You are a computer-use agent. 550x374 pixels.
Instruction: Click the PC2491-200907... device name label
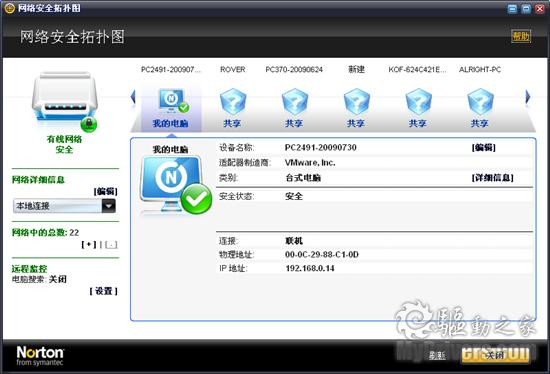coord(171,69)
